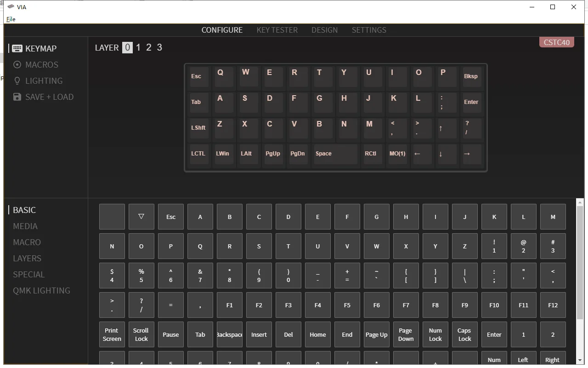
Task: Click the keycode list scroll down arrow
Action: pyautogui.click(x=580, y=360)
